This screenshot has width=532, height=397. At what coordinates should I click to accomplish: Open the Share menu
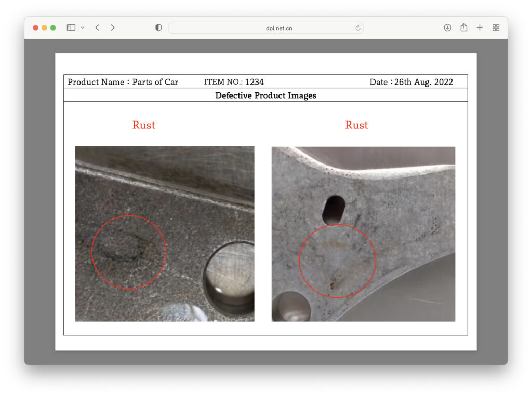463,28
